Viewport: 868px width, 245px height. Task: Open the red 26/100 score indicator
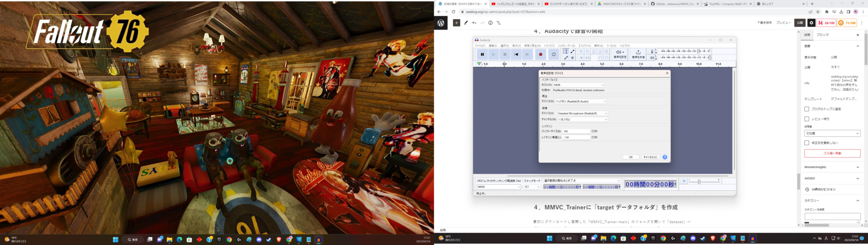(x=826, y=23)
